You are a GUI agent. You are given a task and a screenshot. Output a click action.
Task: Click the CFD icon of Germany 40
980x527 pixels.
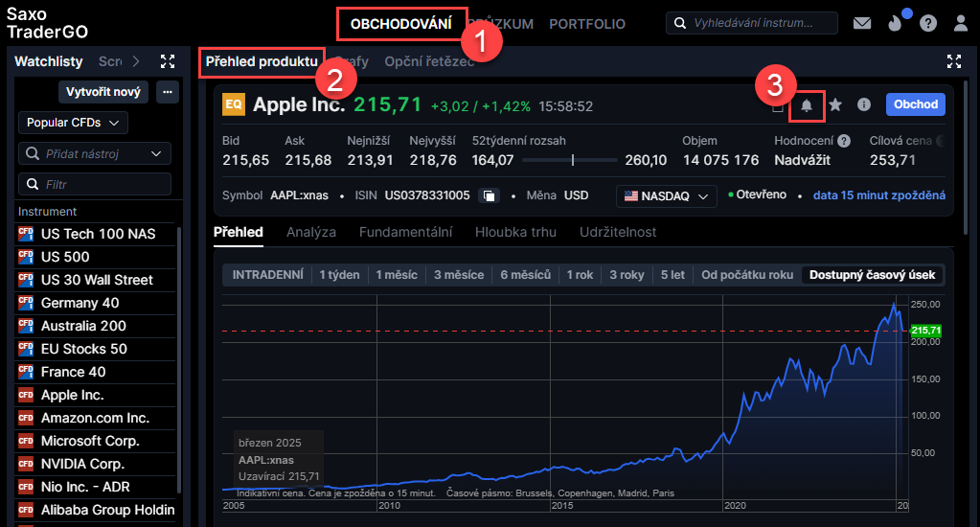pos(26,303)
